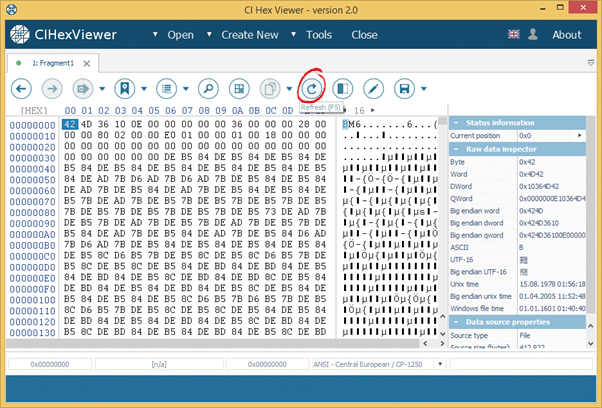
Task: Click the back navigation arrow icon
Action: [x=21, y=89]
